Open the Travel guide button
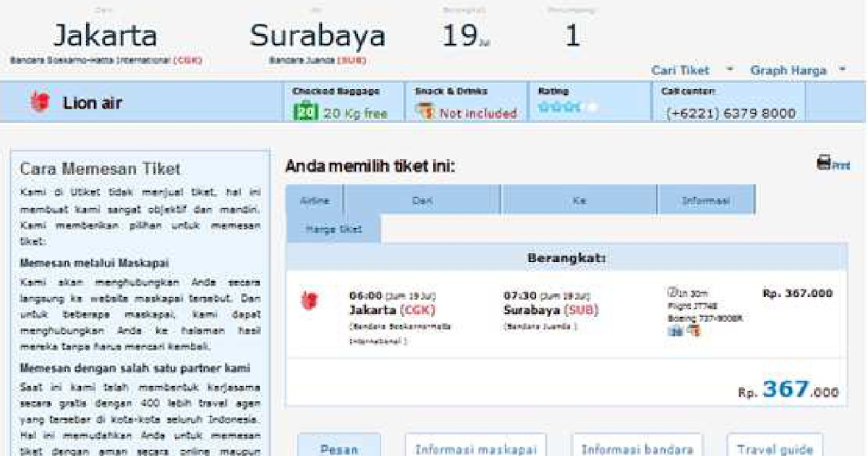 [775, 447]
